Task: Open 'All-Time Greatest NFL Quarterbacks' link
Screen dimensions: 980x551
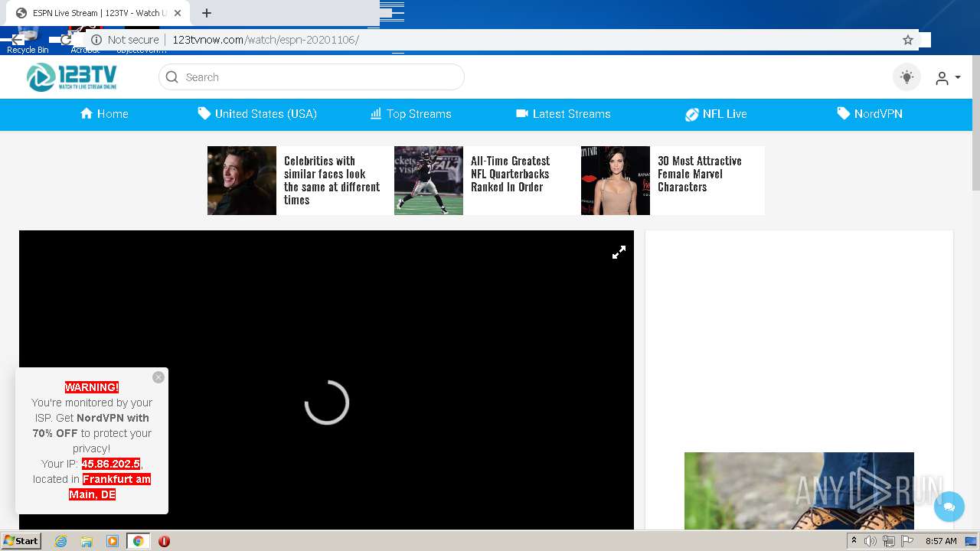Action: pos(511,174)
